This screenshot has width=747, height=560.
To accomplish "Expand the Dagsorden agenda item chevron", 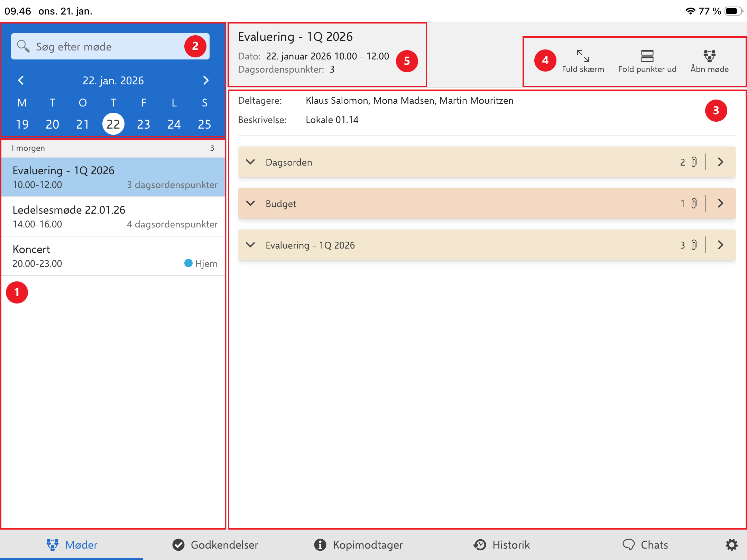I will point(250,162).
